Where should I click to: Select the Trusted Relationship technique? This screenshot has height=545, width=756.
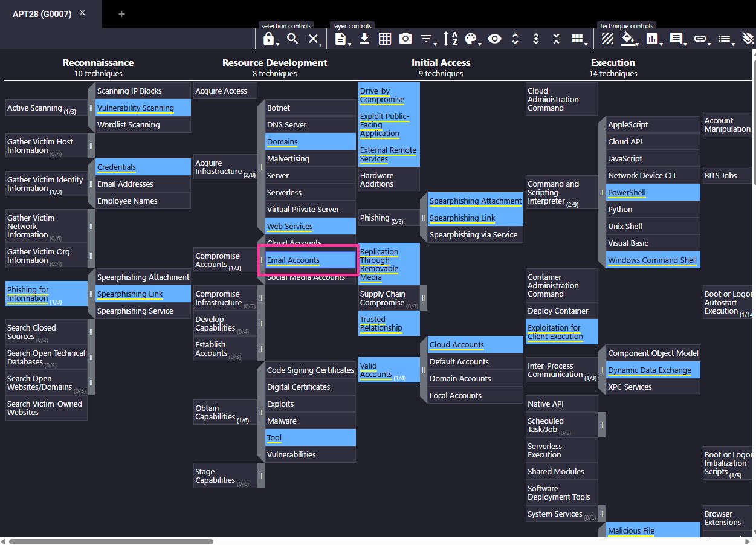[389, 324]
